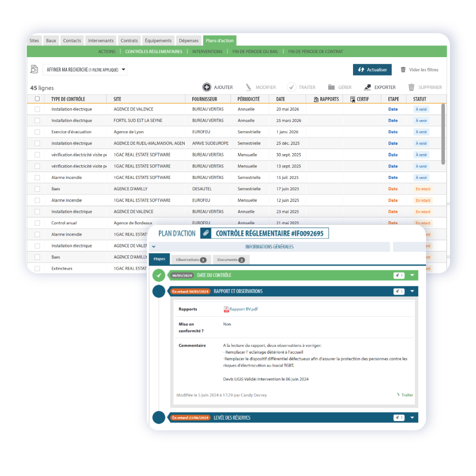Click the table vertical scrollbar
The image size is (476, 476).
click(x=443, y=133)
